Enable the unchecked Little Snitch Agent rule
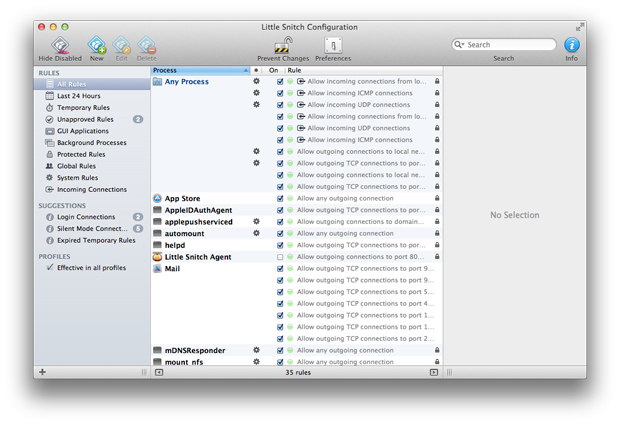620x425 pixels. coord(280,257)
